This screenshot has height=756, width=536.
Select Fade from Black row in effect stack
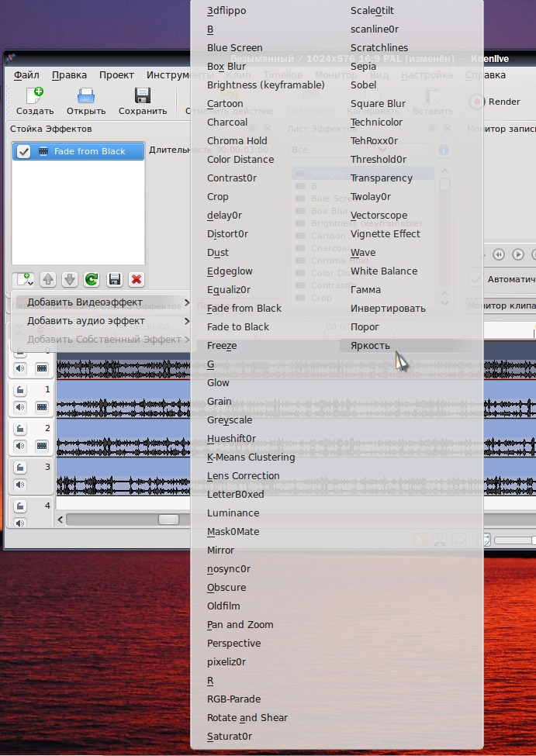78,151
